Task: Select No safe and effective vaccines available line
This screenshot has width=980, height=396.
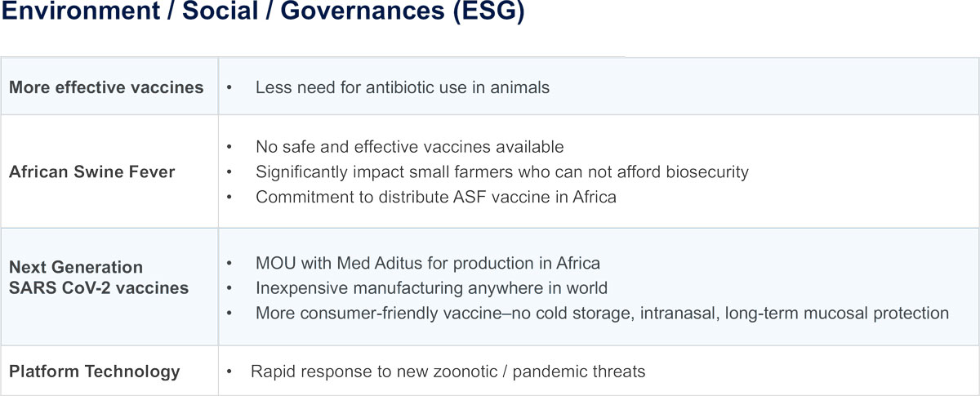Action: click(x=410, y=147)
